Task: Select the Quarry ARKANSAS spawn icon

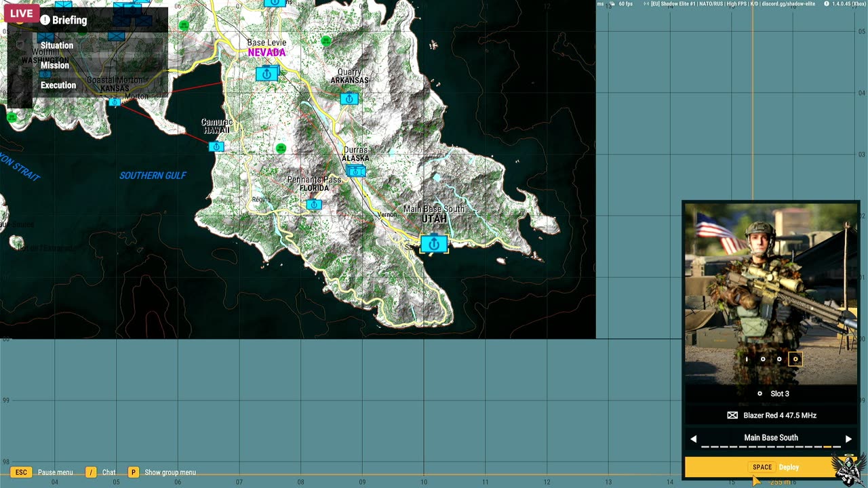Action: (349, 99)
